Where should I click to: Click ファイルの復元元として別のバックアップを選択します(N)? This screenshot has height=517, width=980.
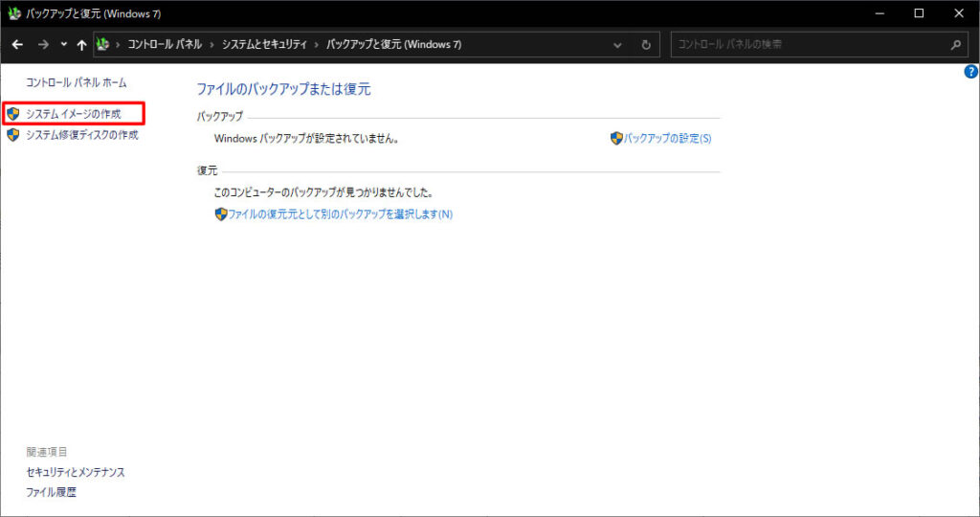[x=340, y=214]
